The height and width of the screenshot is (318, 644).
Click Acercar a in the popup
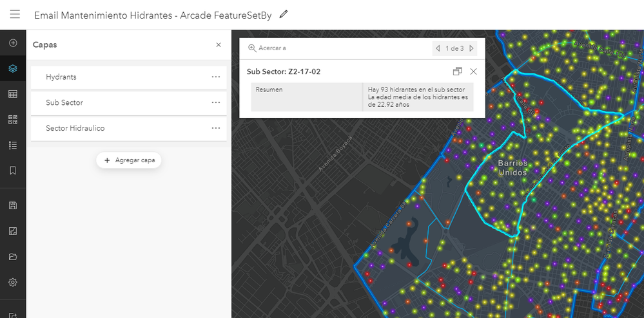click(x=268, y=48)
